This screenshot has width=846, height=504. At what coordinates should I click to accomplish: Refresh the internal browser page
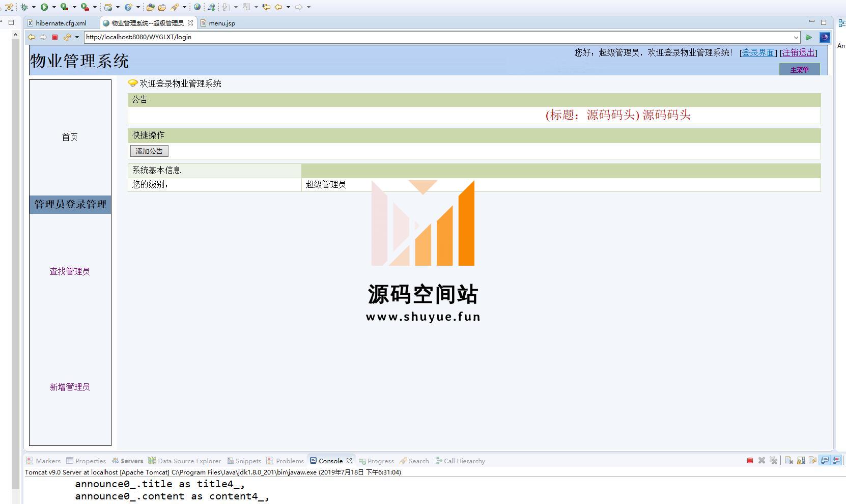point(67,37)
